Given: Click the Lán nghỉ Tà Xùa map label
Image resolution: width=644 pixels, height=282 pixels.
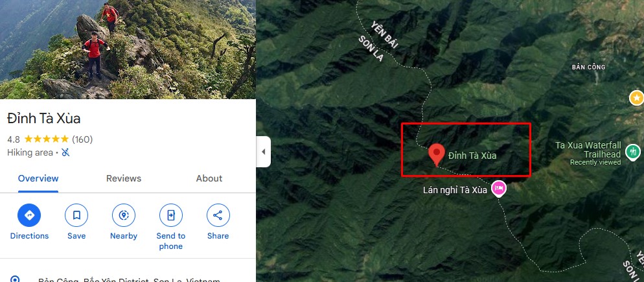Looking at the screenshot, I should point(455,190).
